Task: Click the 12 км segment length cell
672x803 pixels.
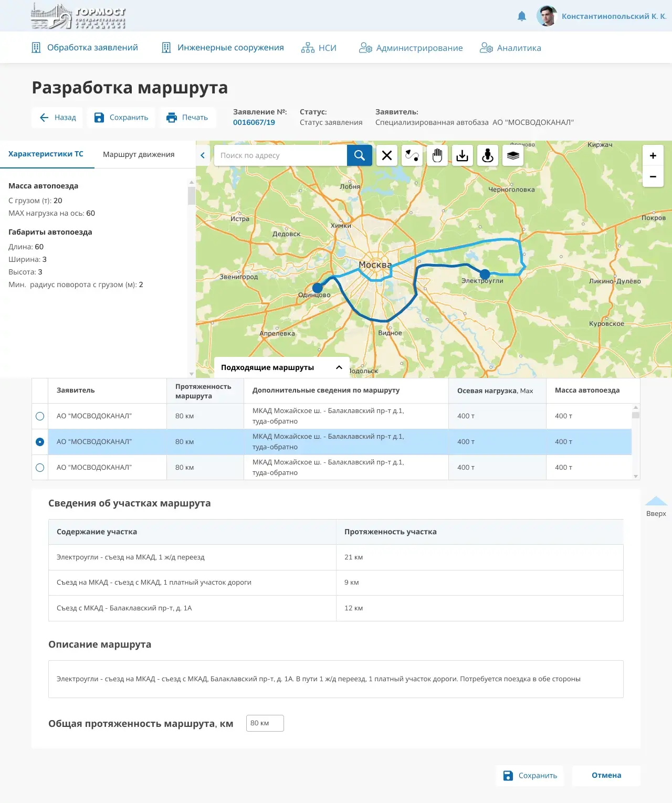Action: [x=480, y=608]
